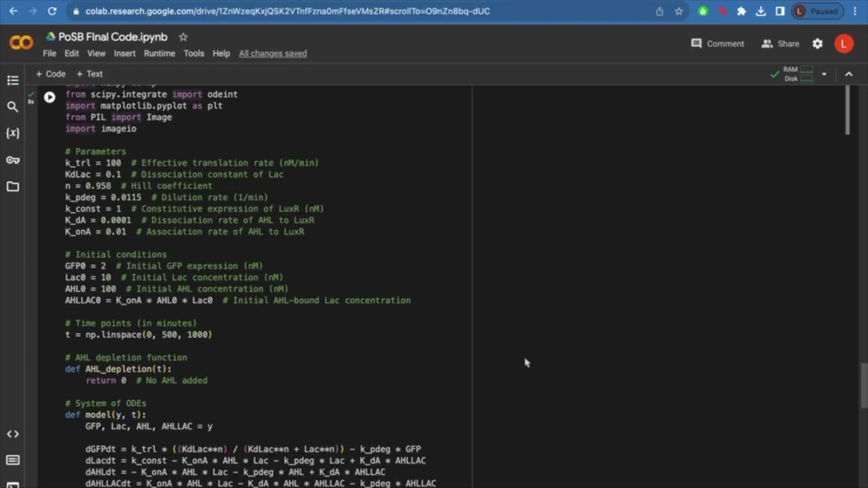
Task: Open the Tools menu
Action: [193, 54]
